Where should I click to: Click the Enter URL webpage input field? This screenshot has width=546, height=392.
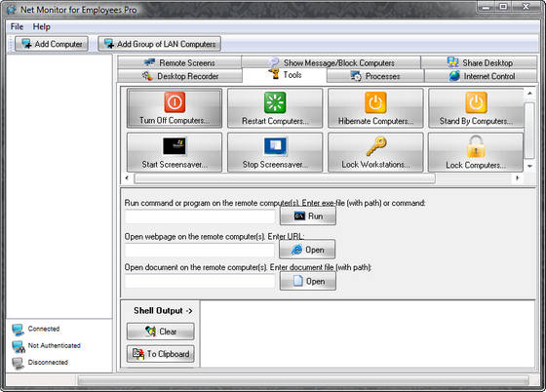(x=200, y=250)
